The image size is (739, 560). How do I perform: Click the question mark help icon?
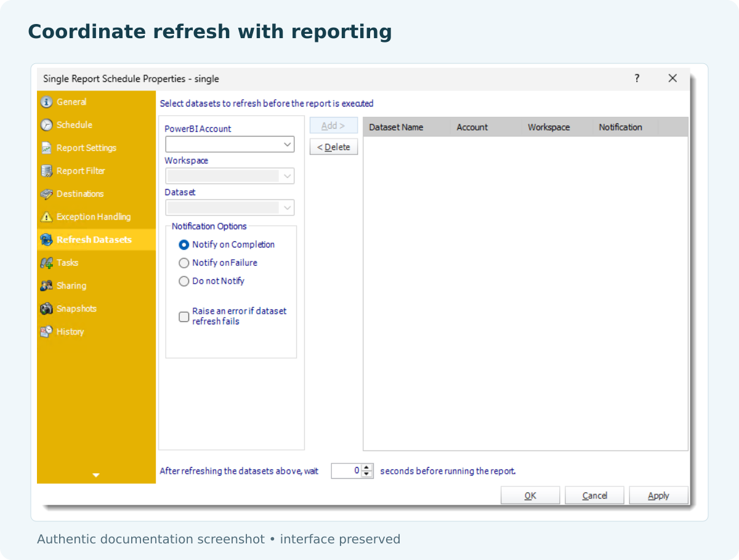pos(637,78)
